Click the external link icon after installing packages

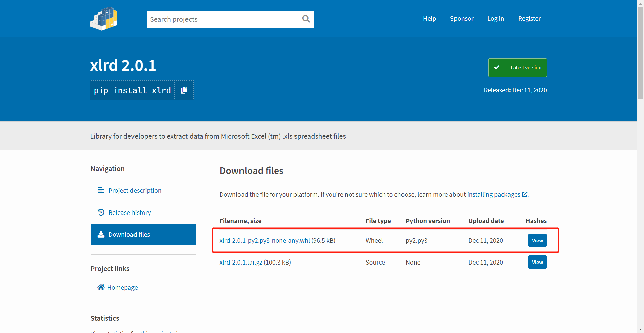click(524, 194)
